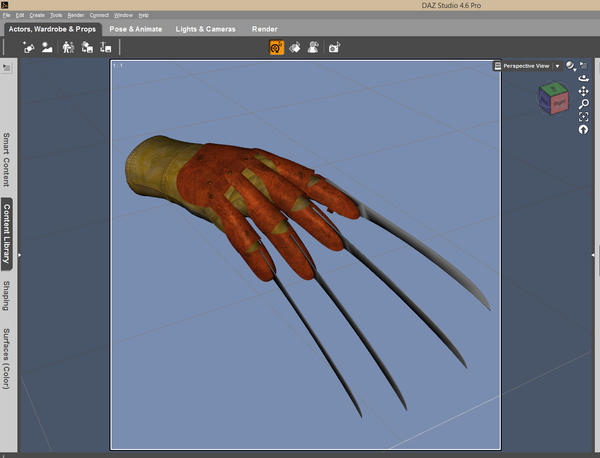Open the Content Library side tab
The height and width of the screenshot is (458, 600).
pyautogui.click(x=7, y=234)
